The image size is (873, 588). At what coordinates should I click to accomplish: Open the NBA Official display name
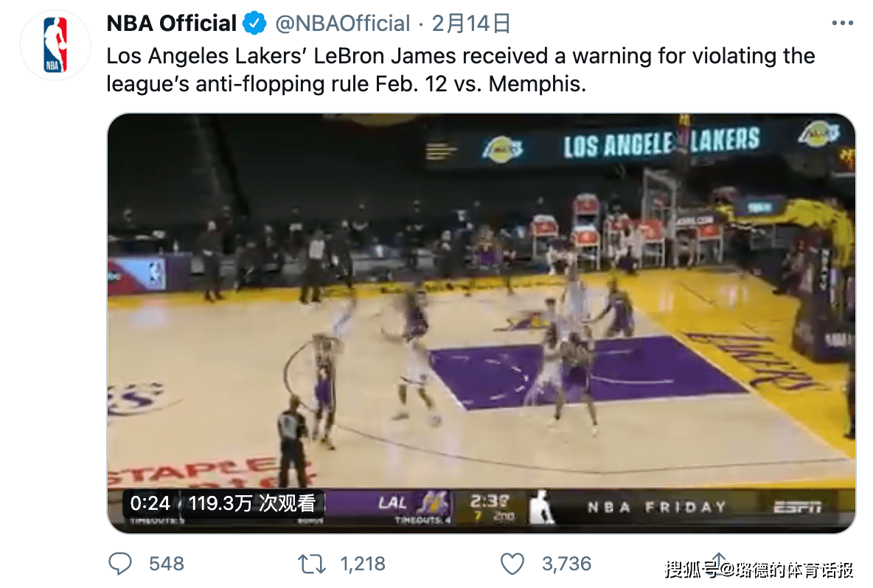tap(171, 24)
